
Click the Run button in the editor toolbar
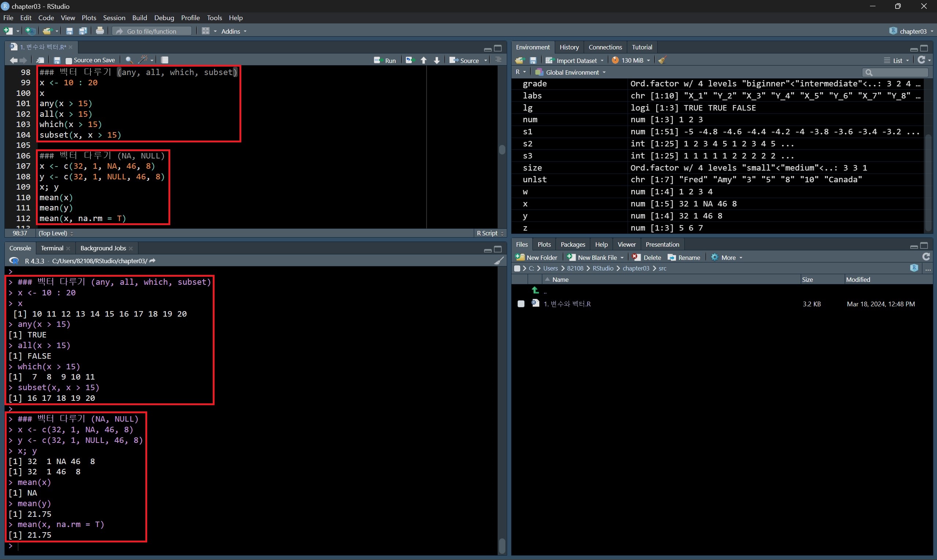[385, 60]
